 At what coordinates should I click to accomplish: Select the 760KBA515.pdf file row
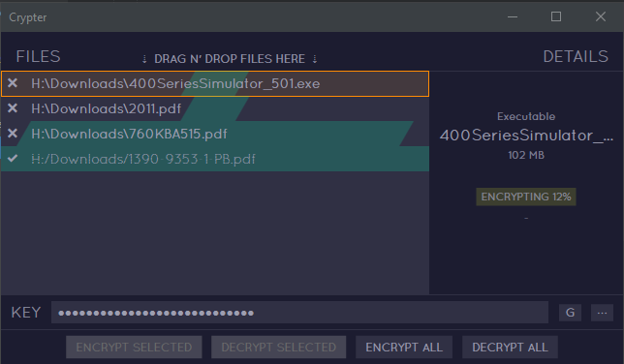click(215, 134)
